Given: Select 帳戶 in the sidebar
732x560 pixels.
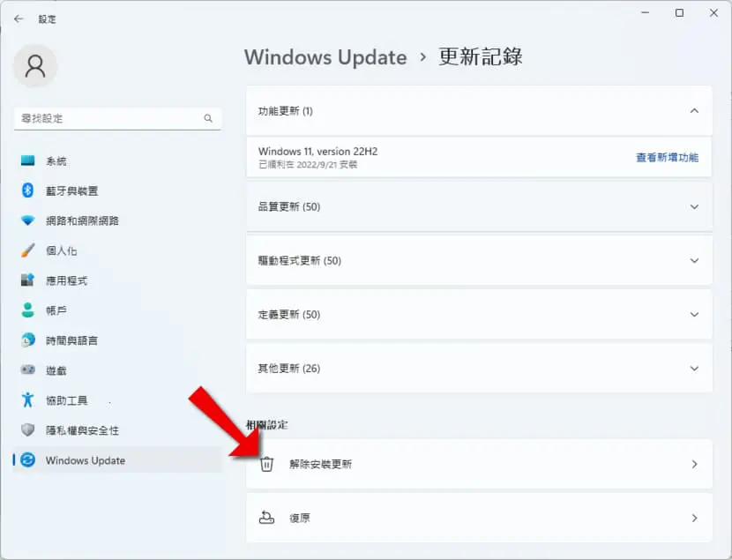Looking at the screenshot, I should 117,310.
